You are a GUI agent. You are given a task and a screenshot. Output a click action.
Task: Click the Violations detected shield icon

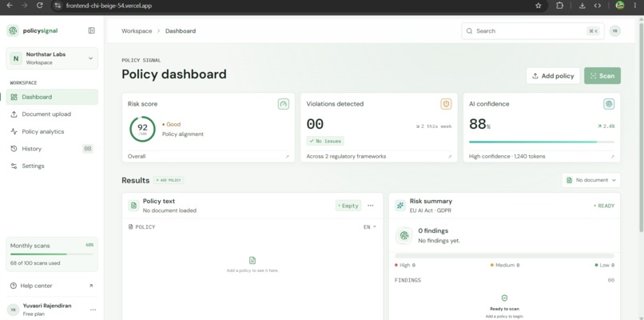(x=447, y=104)
